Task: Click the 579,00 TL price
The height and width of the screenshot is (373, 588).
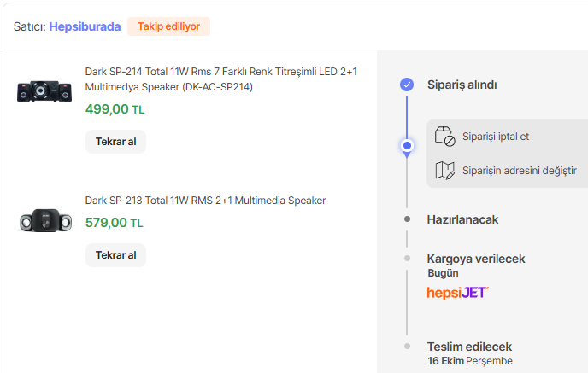Action: [115, 223]
